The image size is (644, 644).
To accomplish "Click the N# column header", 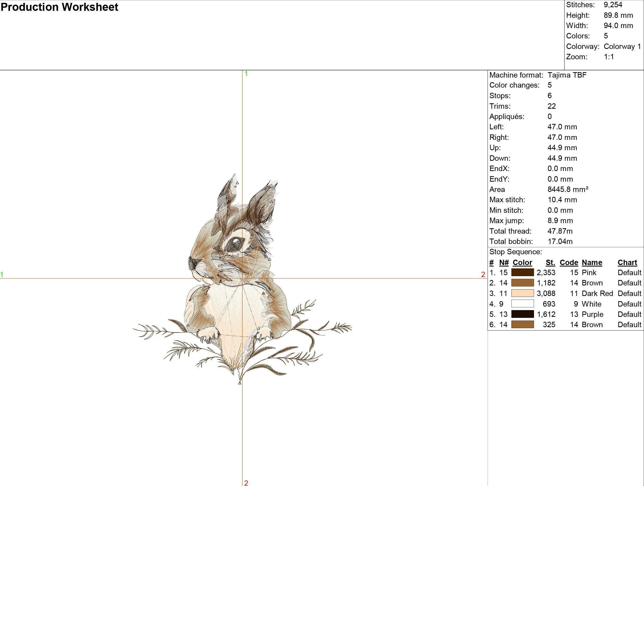I will coord(504,262).
